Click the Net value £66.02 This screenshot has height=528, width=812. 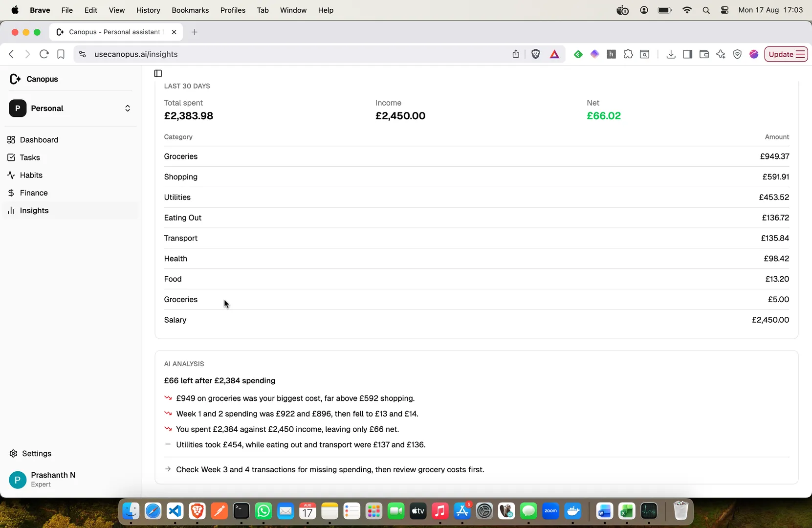pyautogui.click(x=604, y=116)
